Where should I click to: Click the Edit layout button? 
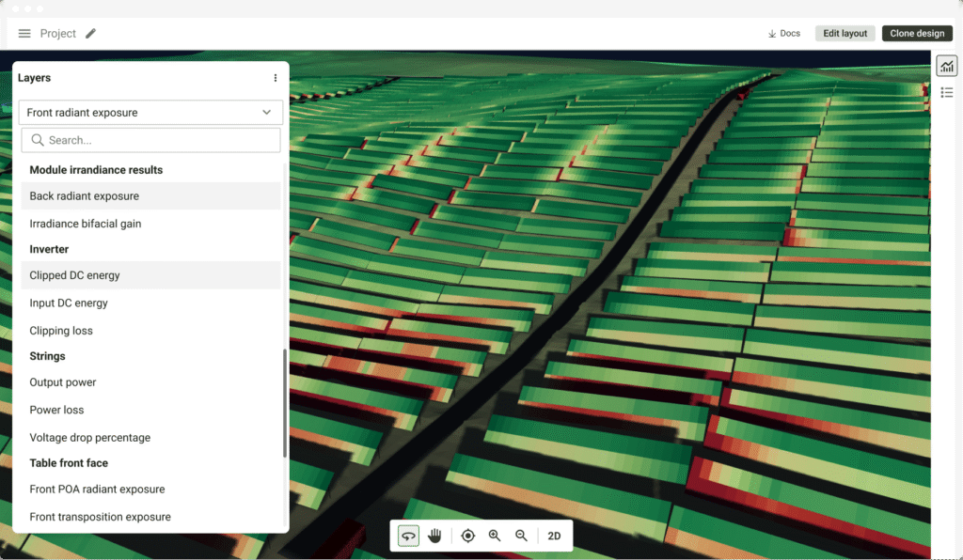(845, 34)
